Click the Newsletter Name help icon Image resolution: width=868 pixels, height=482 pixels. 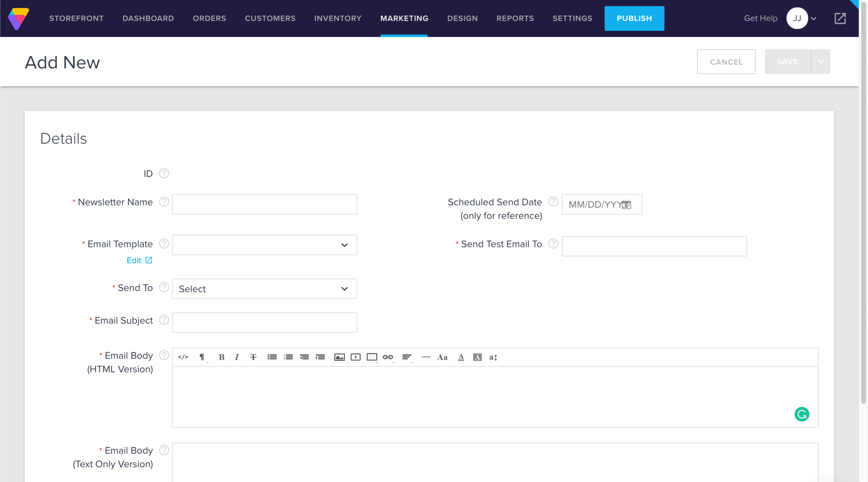click(164, 202)
